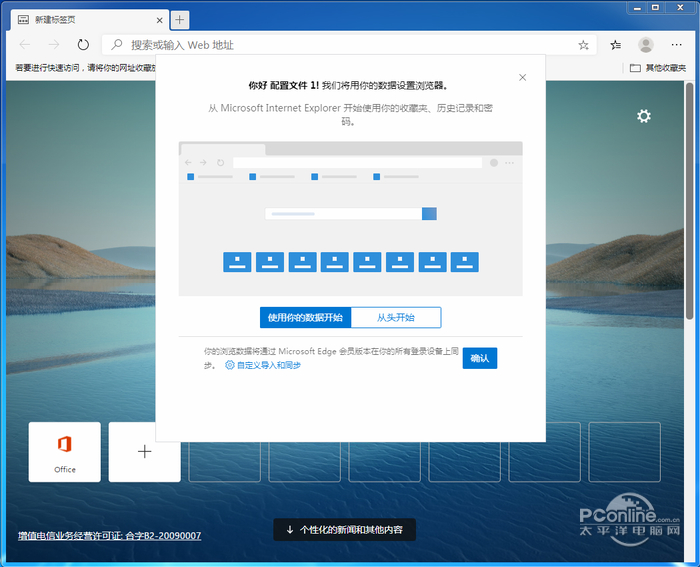The height and width of the screenshot is (567, 700).
Task: Open the settings and more ellipsis menu
Action: (x=676, y=45)
